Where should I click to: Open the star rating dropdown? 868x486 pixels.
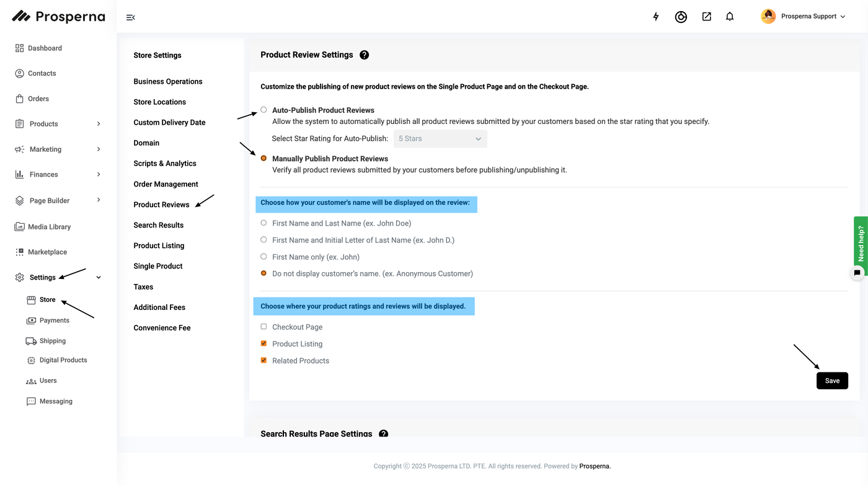440,139
